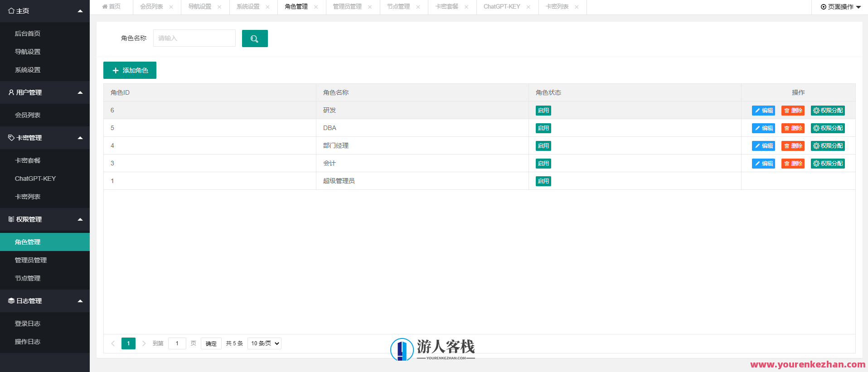Go to previous page arrow

point(113,343)
